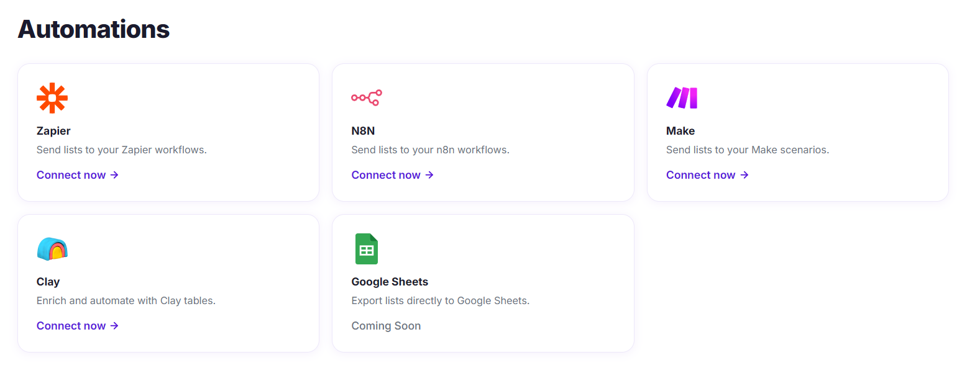Click 'Send lists to your Make scenarios.' text
Screen dimensions: 980x373
coord(748,150)
